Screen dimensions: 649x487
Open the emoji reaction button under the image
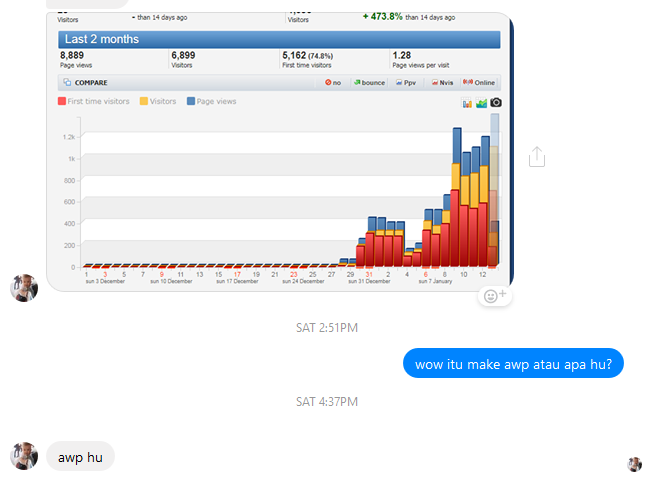(x=494, y=295)
